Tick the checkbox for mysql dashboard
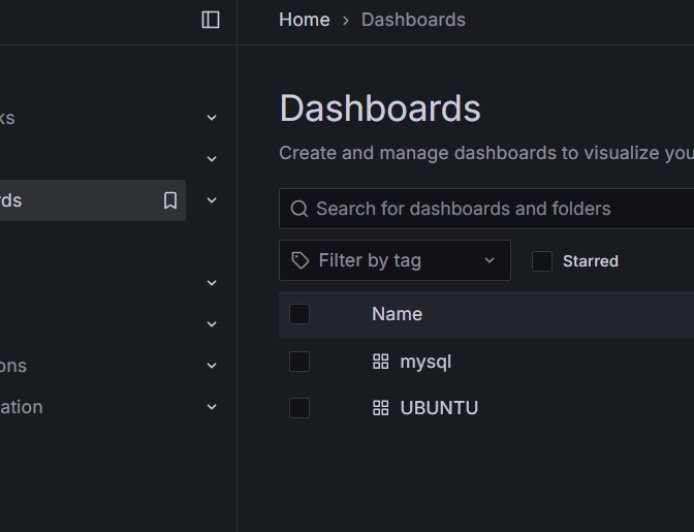 [x=299, y=362]
